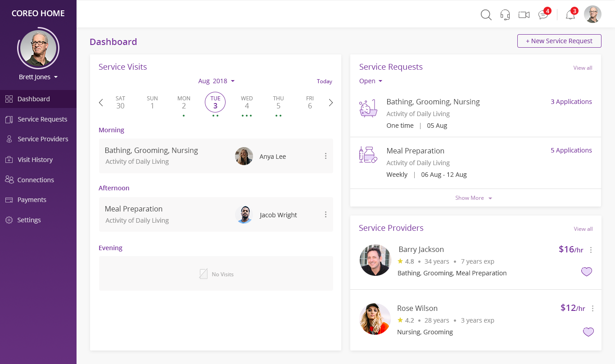View all Service Requests
This screenshot has width=615, height=364.
(583, 68)
